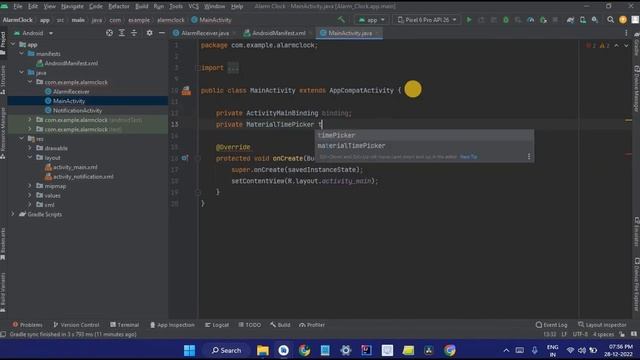Click Apply Changes and Restart Activity icon
The image size is (640, 360).
click(481, 20)
